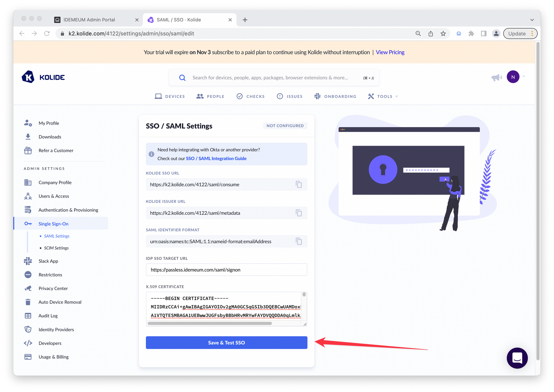
Task: Click the Company Profile building icon
Action: [x=28, y=182]
